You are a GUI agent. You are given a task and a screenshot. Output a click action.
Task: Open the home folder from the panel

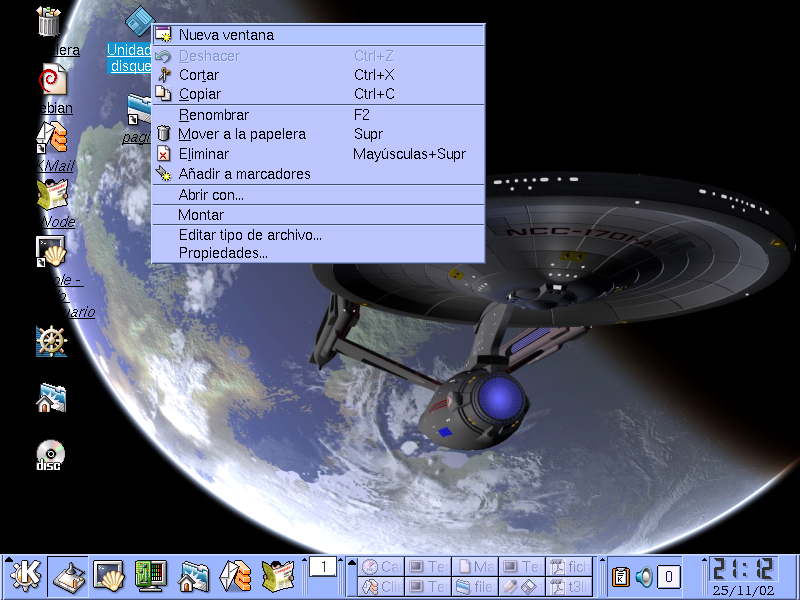pos(193,576)
